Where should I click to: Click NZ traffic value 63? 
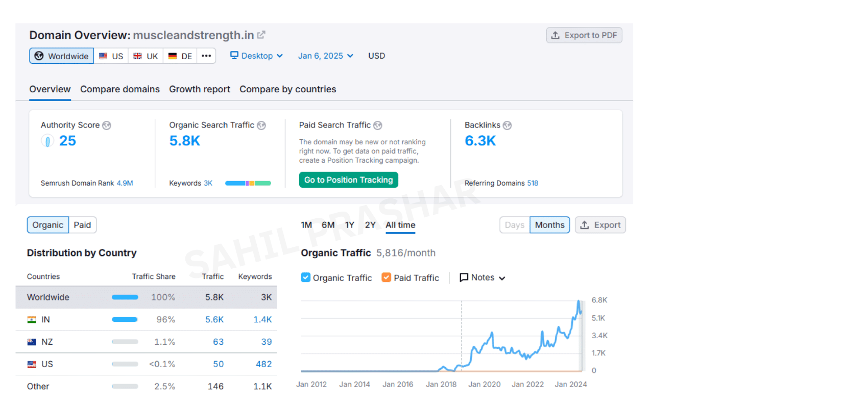pyautogui.click(x=219, y=342)
